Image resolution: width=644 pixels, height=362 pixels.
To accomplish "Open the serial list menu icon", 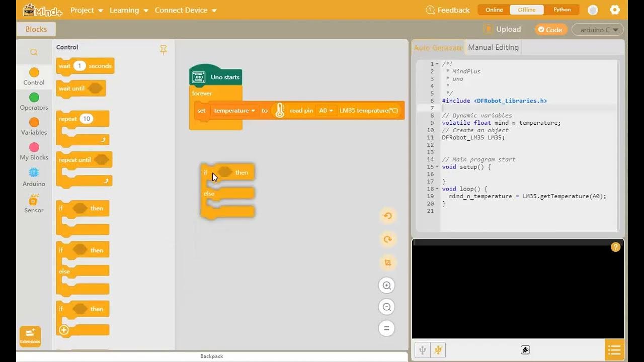I will click(x=614, y=350).
